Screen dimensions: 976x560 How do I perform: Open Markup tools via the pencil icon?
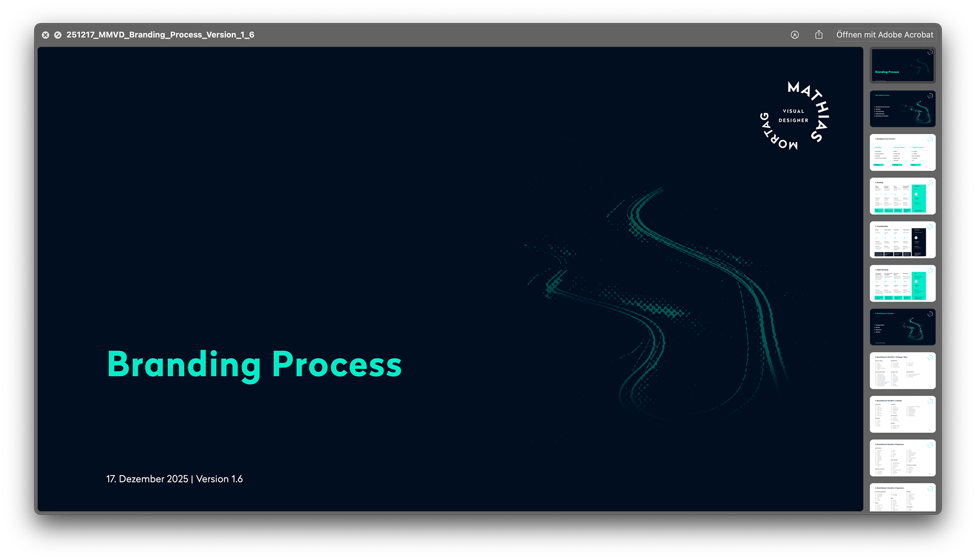click(x=795, y=35)
